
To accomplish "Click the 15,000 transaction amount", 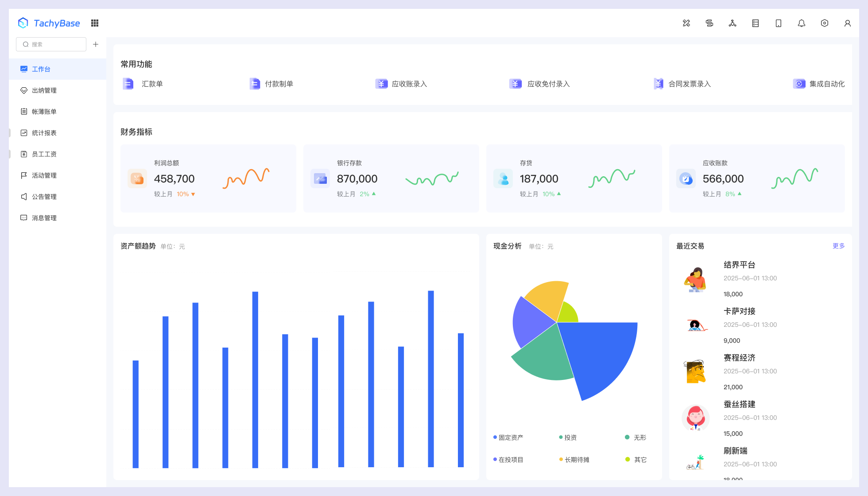I will (733, 434).
